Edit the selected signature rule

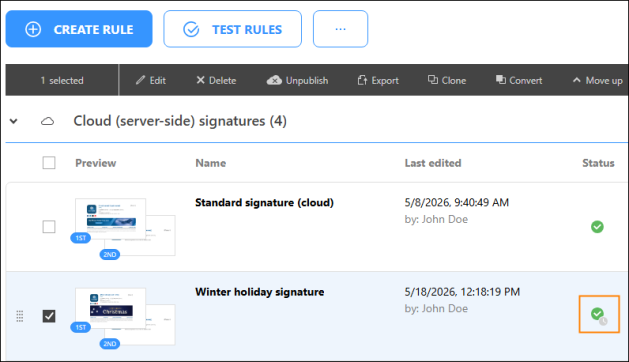[150, 80]
